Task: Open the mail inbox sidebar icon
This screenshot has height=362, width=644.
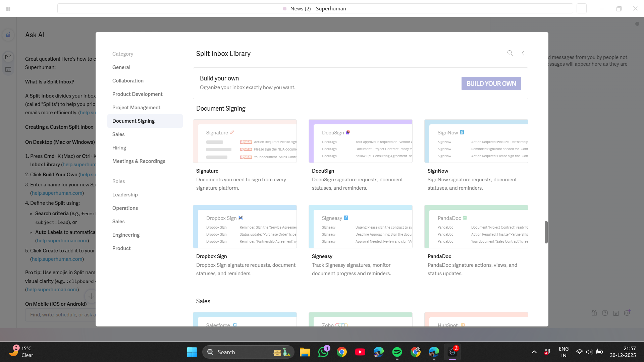Action: pyautogui.click(x=8, y=57)
